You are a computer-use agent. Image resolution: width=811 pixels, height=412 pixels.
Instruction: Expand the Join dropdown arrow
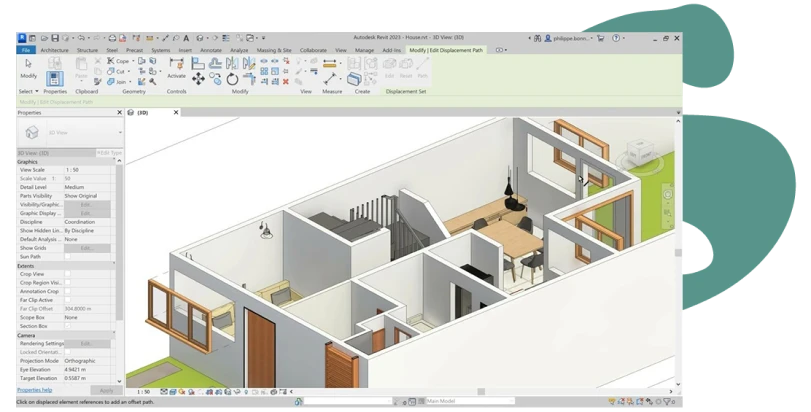[130, 82]
